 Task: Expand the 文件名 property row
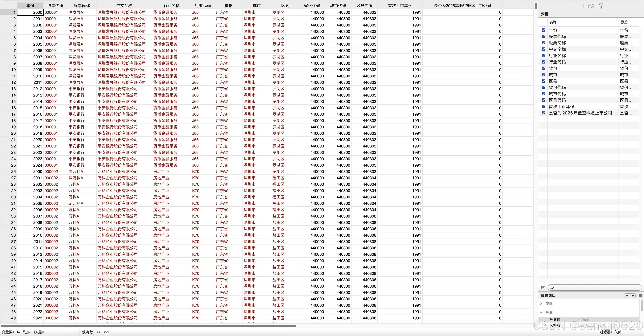(x=545, y=325)
